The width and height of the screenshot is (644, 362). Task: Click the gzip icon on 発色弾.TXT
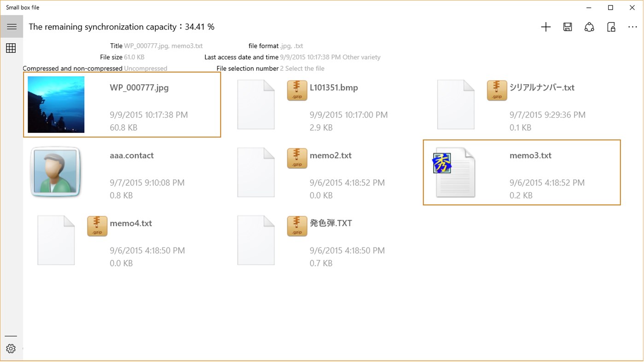[x=297, y=226]
